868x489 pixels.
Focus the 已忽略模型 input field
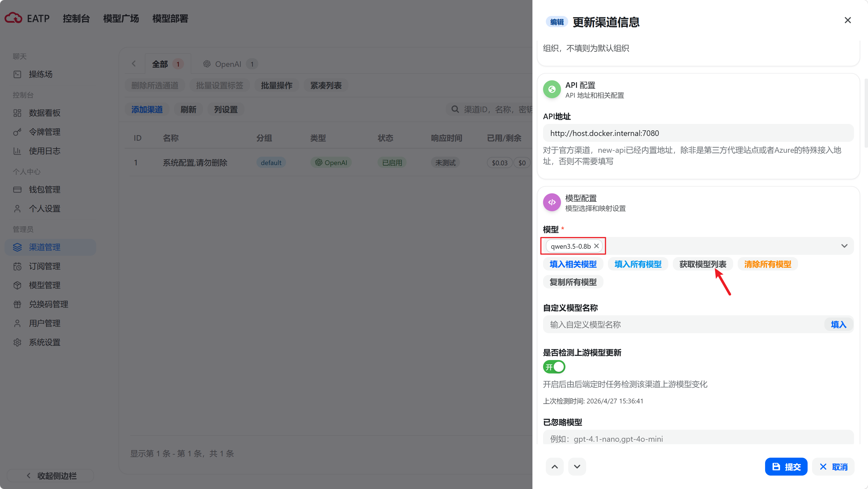click(x=698, y=438)
